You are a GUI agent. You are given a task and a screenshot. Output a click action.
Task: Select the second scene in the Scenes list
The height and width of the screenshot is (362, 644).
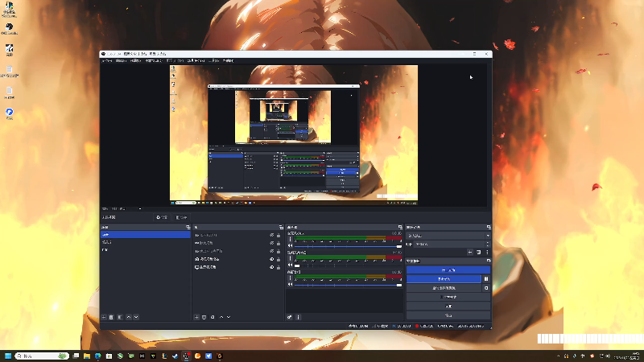pyautogui.click(x=146, y=242)
